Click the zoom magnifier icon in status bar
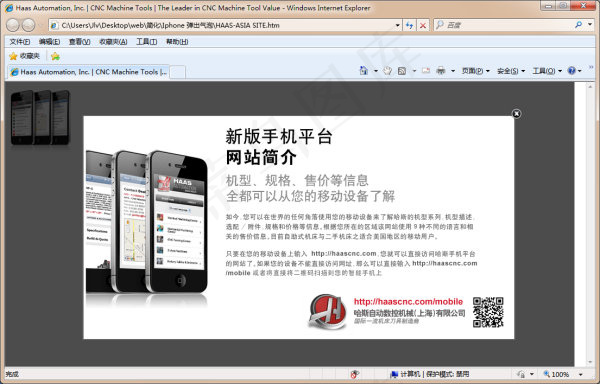 (546, 374)
